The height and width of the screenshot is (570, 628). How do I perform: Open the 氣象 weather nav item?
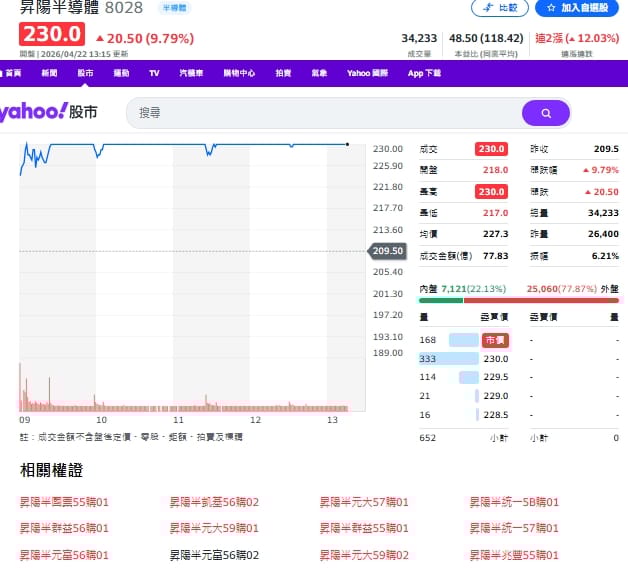[319, 73]
